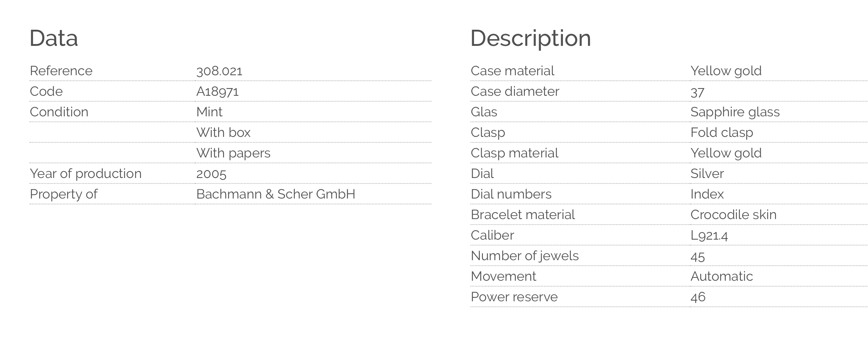Click Bachmann & Scher GmbH owner name

276,194
